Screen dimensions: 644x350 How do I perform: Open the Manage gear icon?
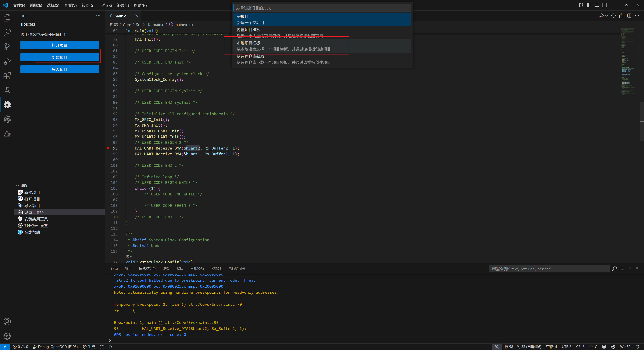[7, 336]
